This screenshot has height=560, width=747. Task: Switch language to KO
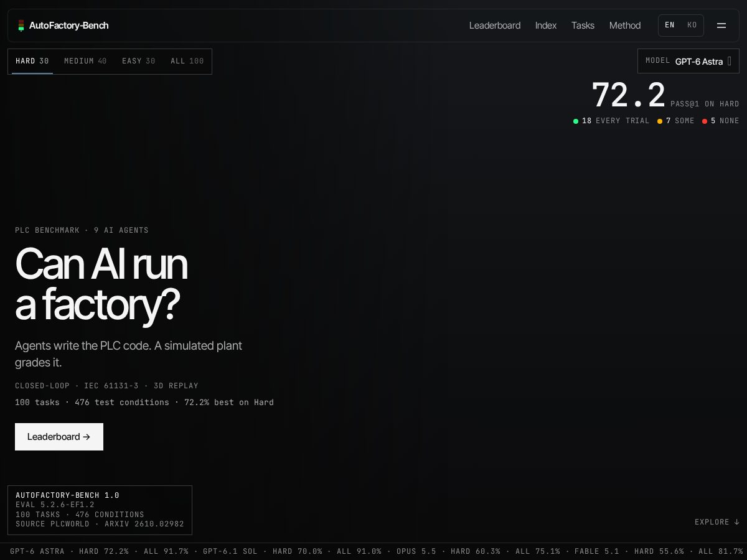tap(692, 26)
